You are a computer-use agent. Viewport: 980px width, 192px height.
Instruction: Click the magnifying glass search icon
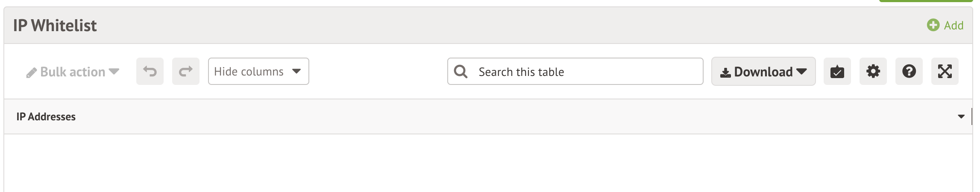461,71
